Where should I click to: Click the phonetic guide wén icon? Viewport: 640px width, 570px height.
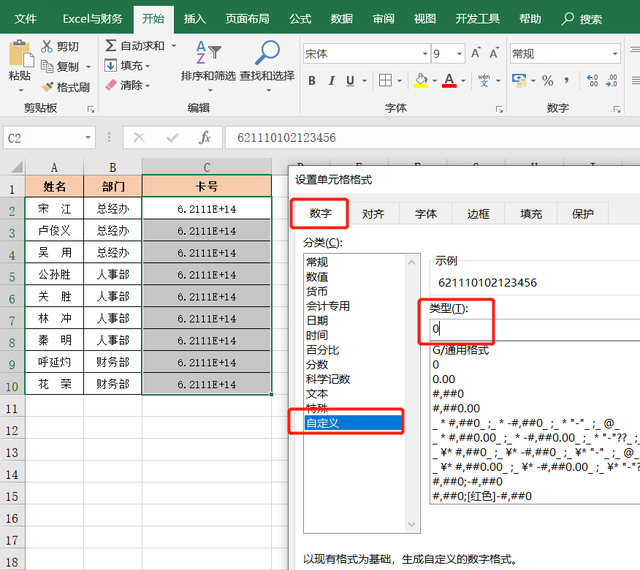tap(484, 81)
